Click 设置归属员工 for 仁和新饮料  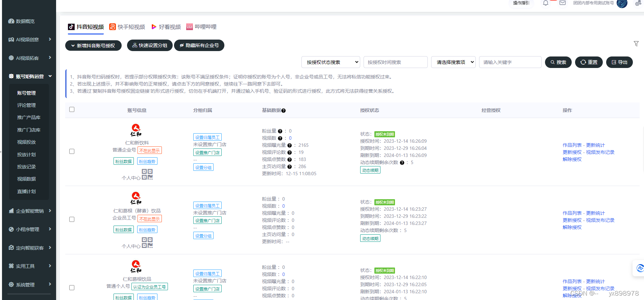(207, 137)
